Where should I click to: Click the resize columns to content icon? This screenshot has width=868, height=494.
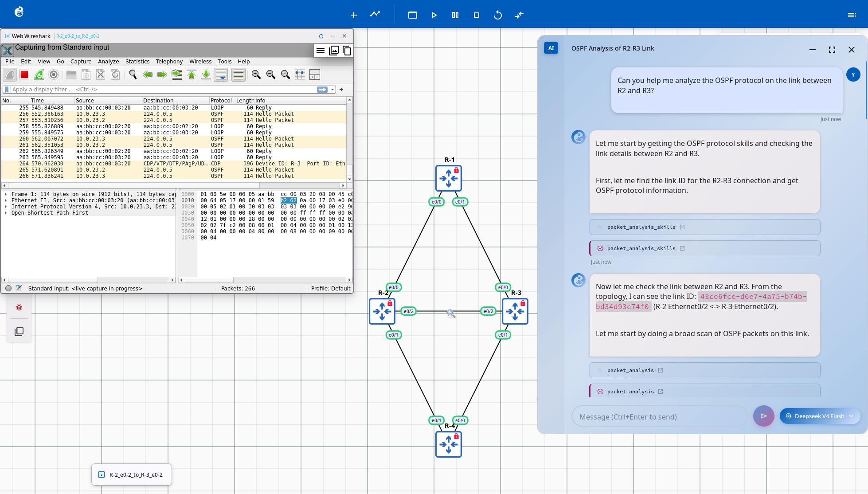tap(300, 74)
